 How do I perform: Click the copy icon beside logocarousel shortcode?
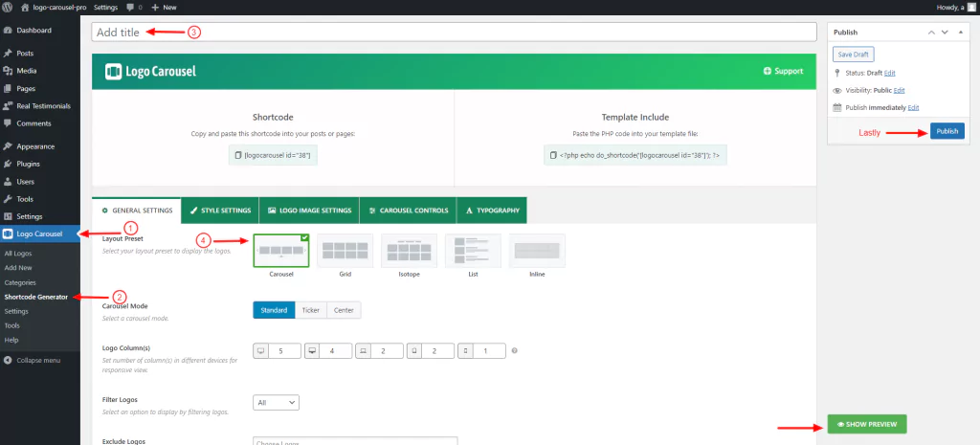click(239, 154)
